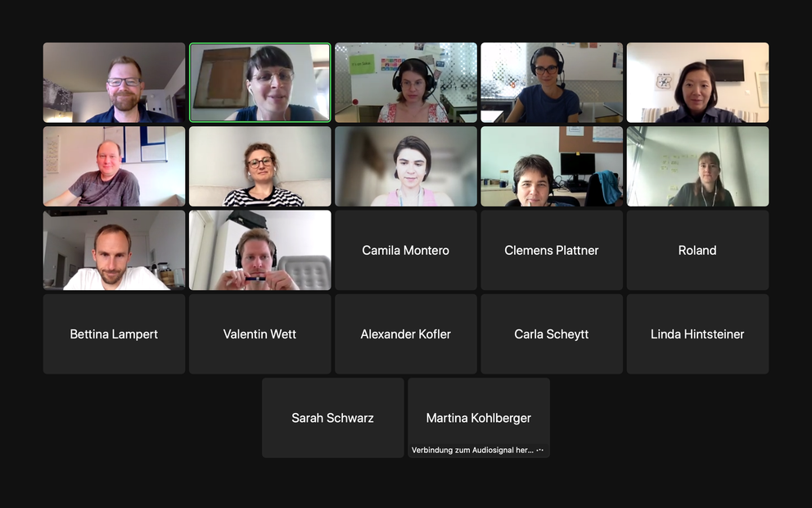Select the Martina Kohlberger name tile
Viewport: 812px width, 508px height.
click(479, 418)
